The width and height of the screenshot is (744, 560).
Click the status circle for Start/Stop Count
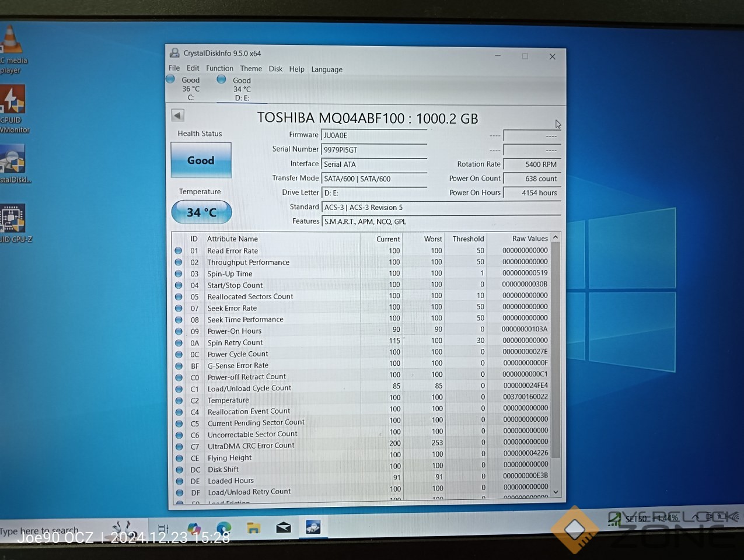(178, 285)
